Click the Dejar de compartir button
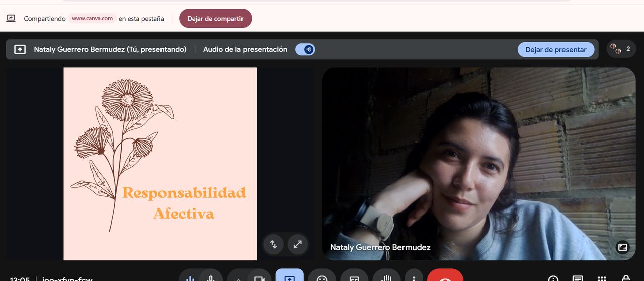Screen dimensions: 644x281 point(215,19)
